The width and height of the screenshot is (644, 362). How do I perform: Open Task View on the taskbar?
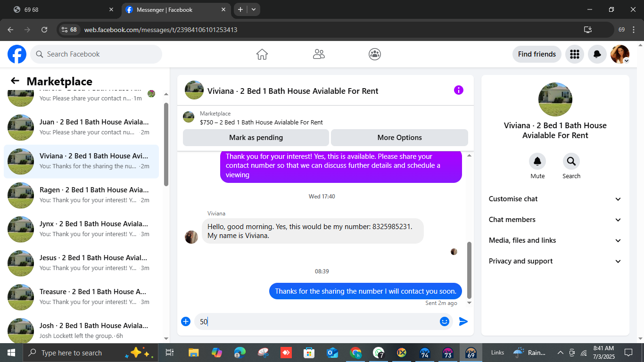[x=170, y=353]
